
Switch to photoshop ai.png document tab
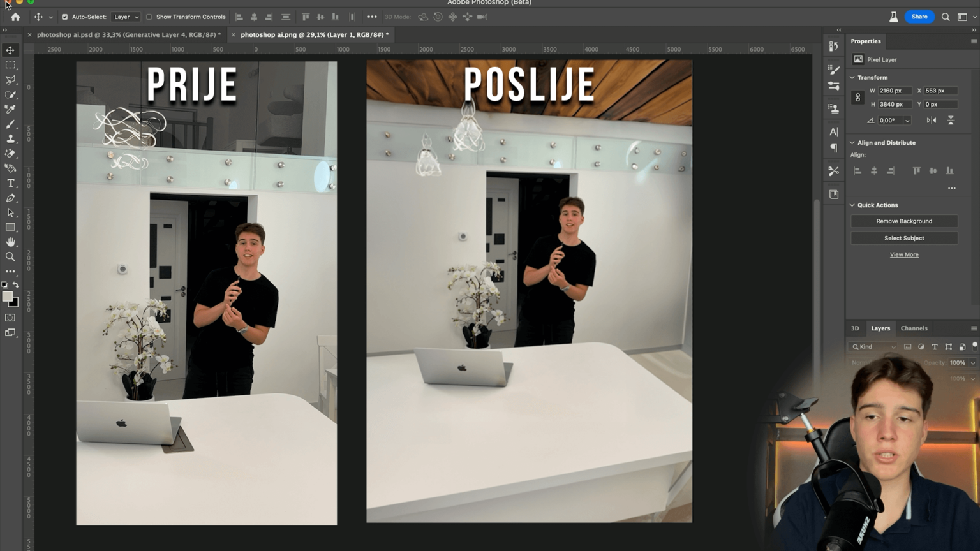tap(315, 34)
